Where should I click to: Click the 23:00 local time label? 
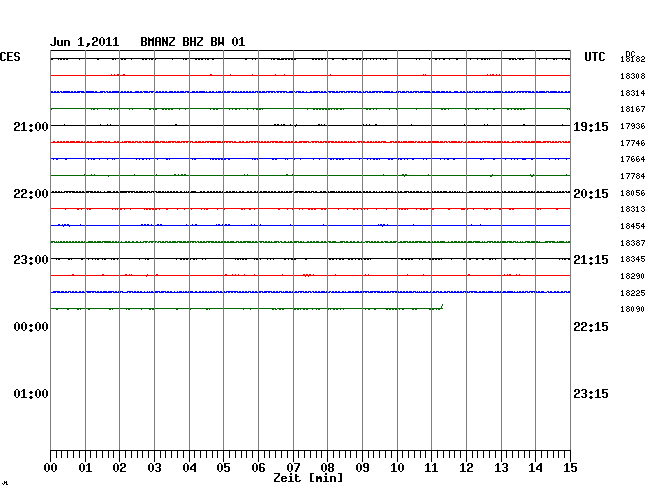click(31, 260)
